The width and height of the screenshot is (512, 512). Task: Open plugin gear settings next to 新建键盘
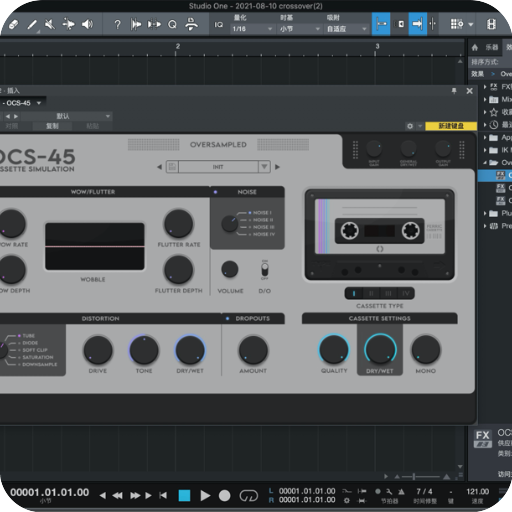click(x=410, y=126)
